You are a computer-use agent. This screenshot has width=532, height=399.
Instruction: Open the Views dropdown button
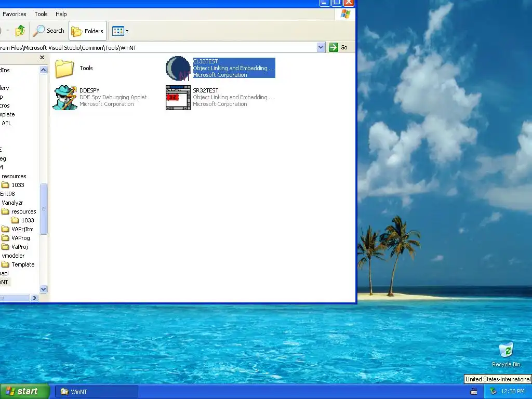120,31
